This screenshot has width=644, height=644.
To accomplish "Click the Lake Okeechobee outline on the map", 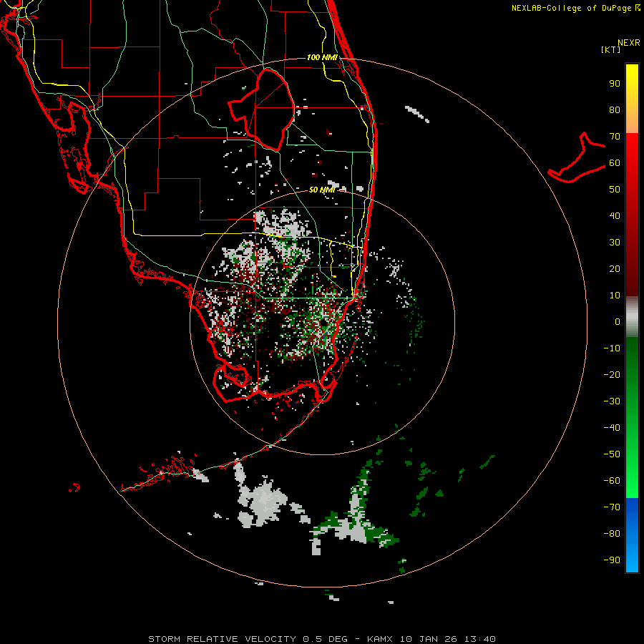I will click(x=262, y=109).
